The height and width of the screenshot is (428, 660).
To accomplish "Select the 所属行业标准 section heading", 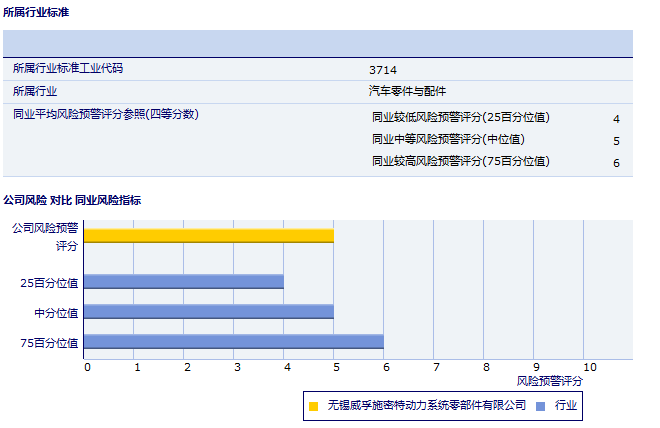I will pyautogui.click(x=37, y=12).
